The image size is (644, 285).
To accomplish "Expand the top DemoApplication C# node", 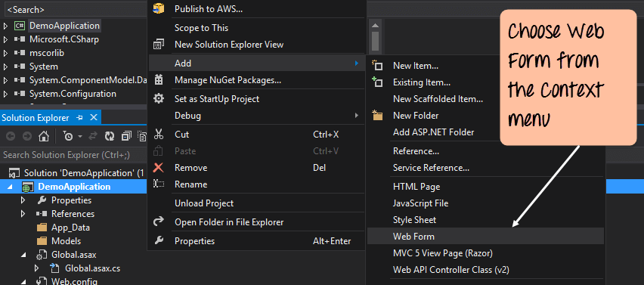I will pos(5,26).
